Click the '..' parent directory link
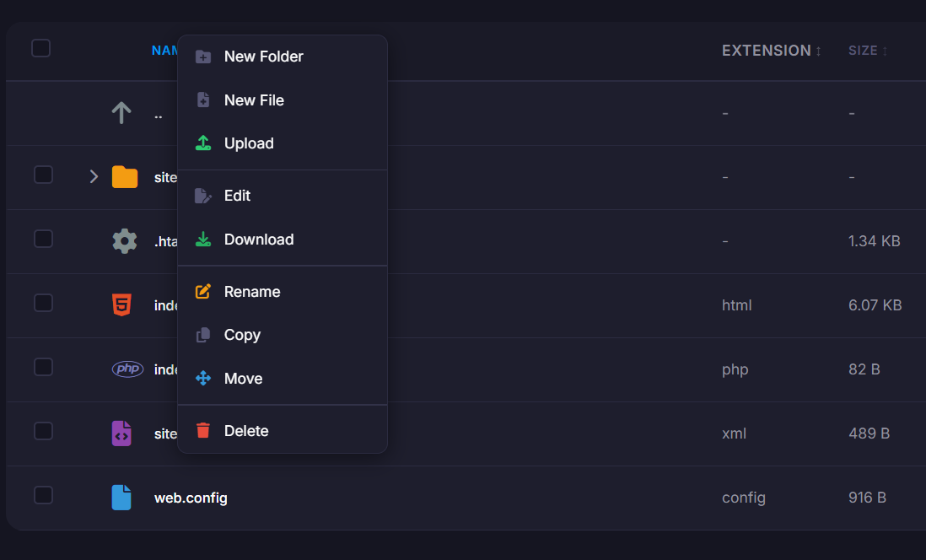The height and width of the screenshot is (560, 926). [159, 114]
